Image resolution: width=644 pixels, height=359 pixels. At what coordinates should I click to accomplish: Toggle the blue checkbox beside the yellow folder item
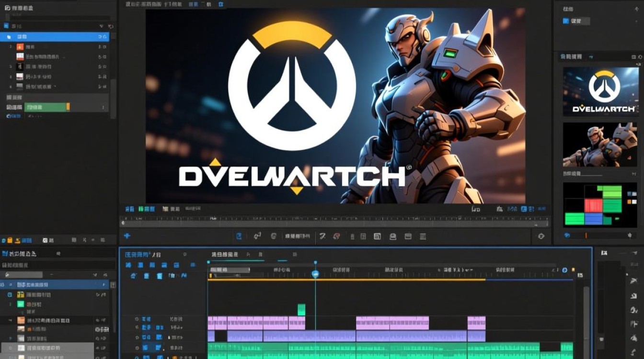(10, 295)
